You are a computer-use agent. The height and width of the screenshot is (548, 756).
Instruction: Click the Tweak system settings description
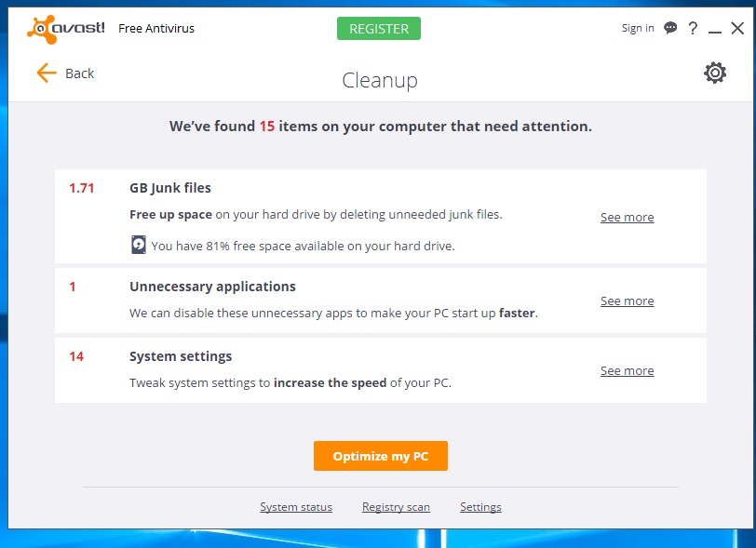[290, 383]
